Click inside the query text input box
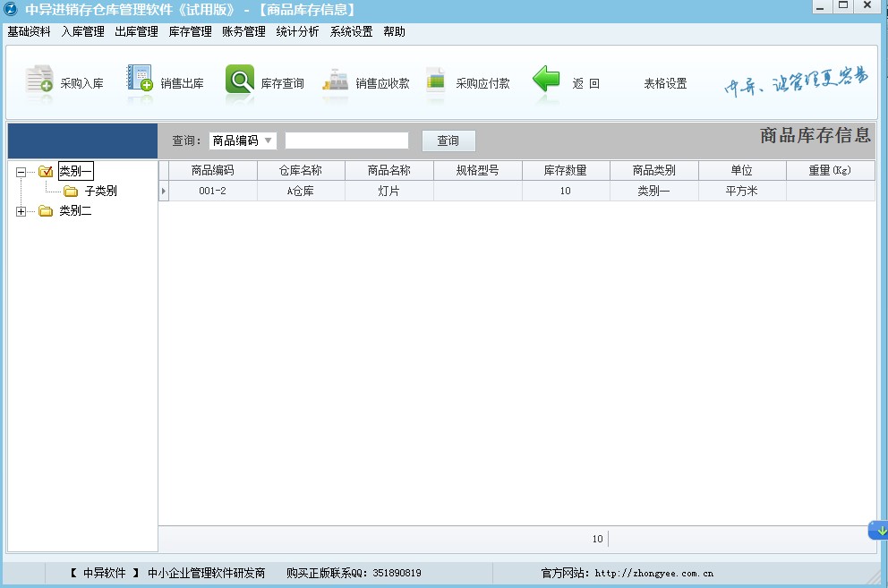 point(347,140)
